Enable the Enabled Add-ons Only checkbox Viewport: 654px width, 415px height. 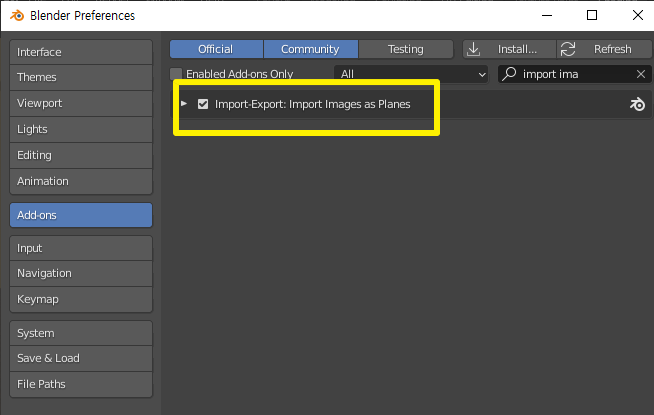click(176, 74)
